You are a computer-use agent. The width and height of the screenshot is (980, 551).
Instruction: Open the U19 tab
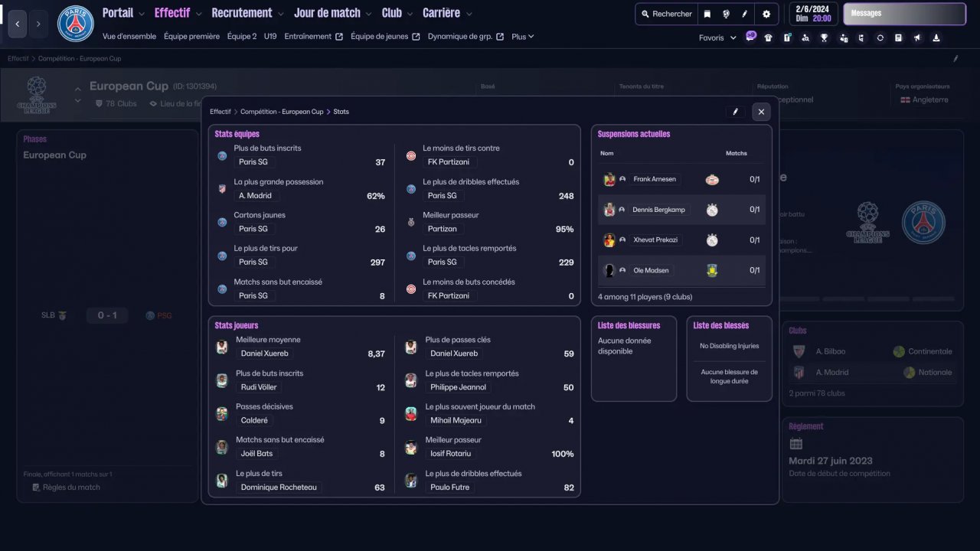pyautogui.click(x=270, y=36)
